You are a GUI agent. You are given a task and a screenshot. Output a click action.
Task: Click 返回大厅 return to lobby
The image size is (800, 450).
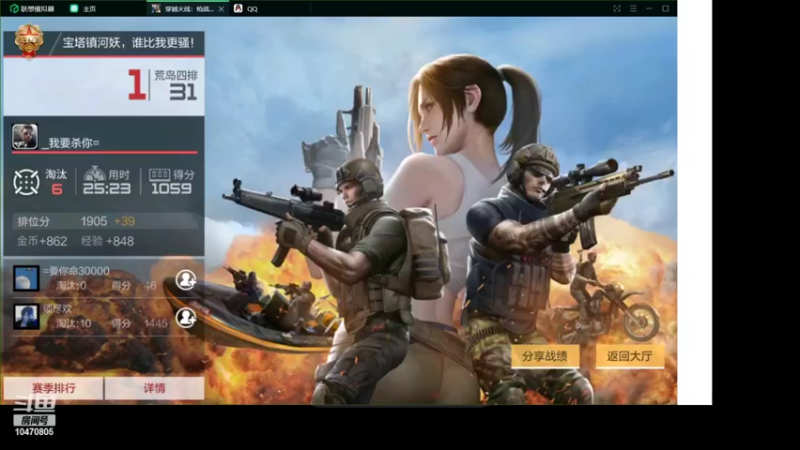630,356
